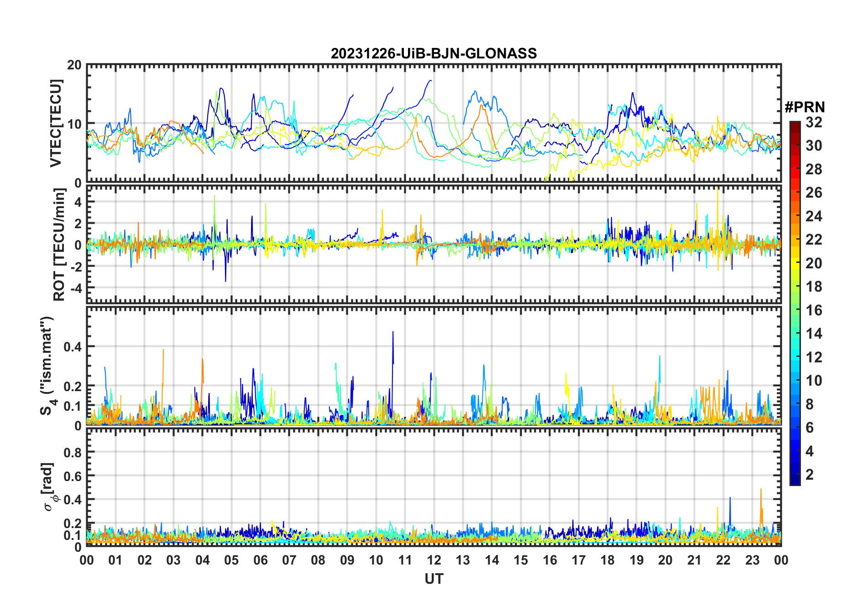
Task: Click x-axis tick label 06
Action: pyautogui.click(x=260, y=560)
